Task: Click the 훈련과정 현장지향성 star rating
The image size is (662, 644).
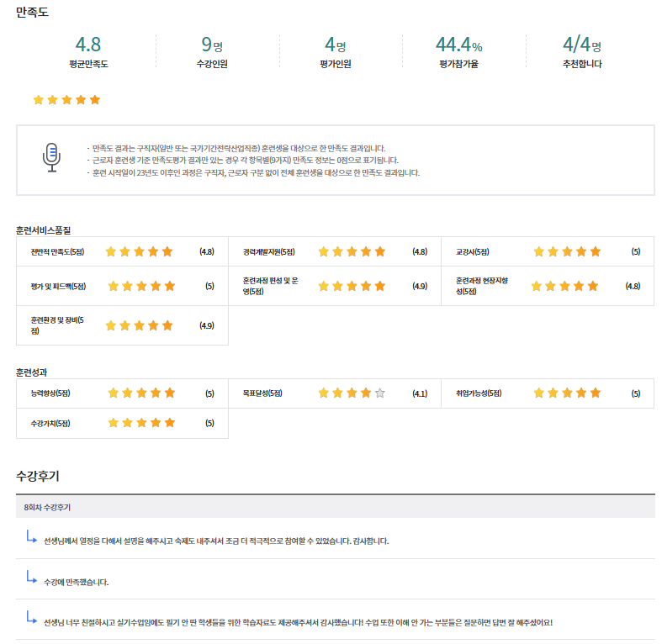Action: 564,286
